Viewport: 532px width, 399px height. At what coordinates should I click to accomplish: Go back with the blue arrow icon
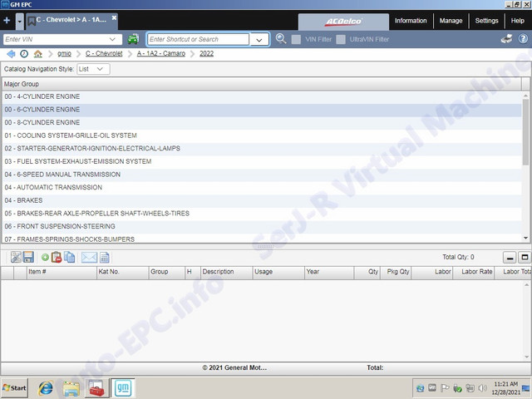point(11,53)
